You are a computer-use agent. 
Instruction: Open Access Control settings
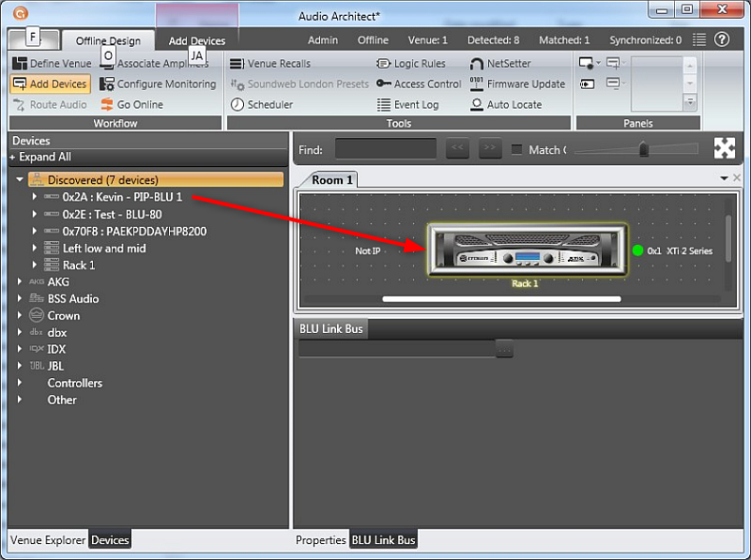coord(419,83)
